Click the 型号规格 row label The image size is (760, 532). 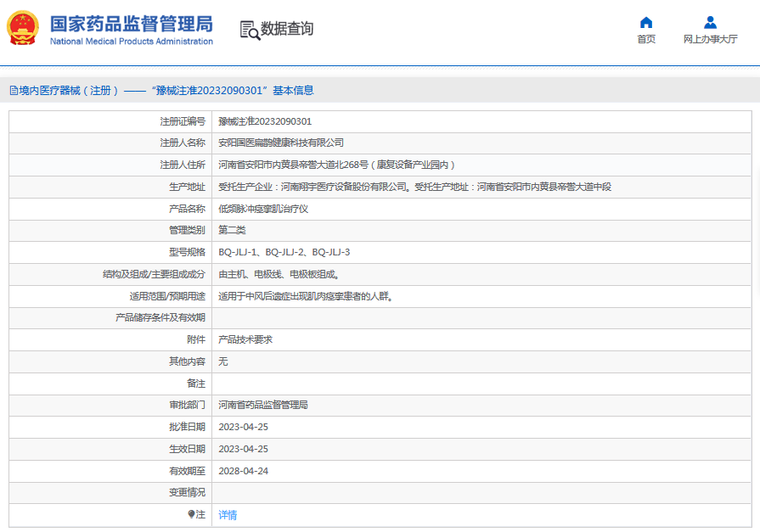pyautogui.click(x=187, y=252)
